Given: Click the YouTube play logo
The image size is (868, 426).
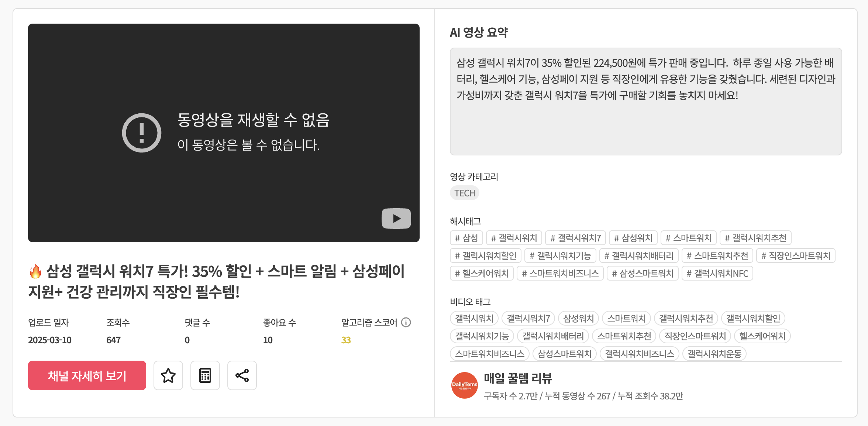Looking at the screenshot, I should (396, 219).
